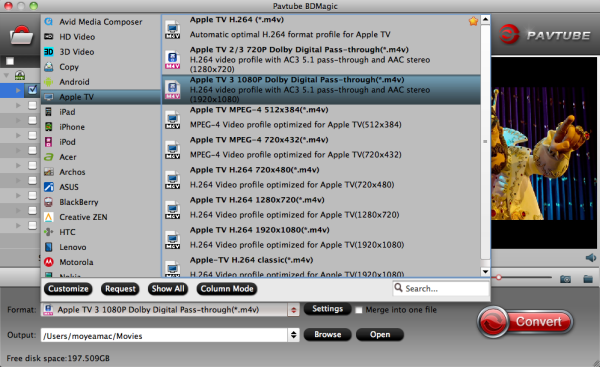This screenshot has height=367, width=600.
Task: Click the iPad category icon
Action: click(49, 112)
